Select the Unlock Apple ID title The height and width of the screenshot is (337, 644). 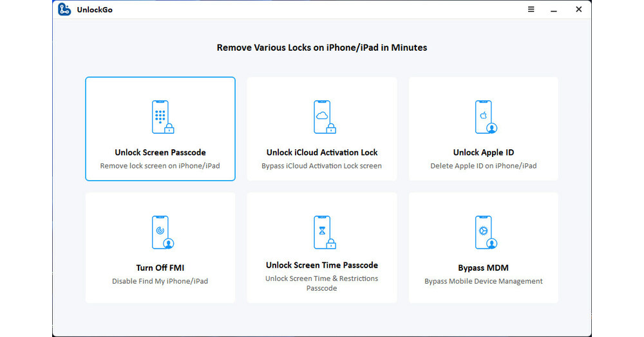484,152
